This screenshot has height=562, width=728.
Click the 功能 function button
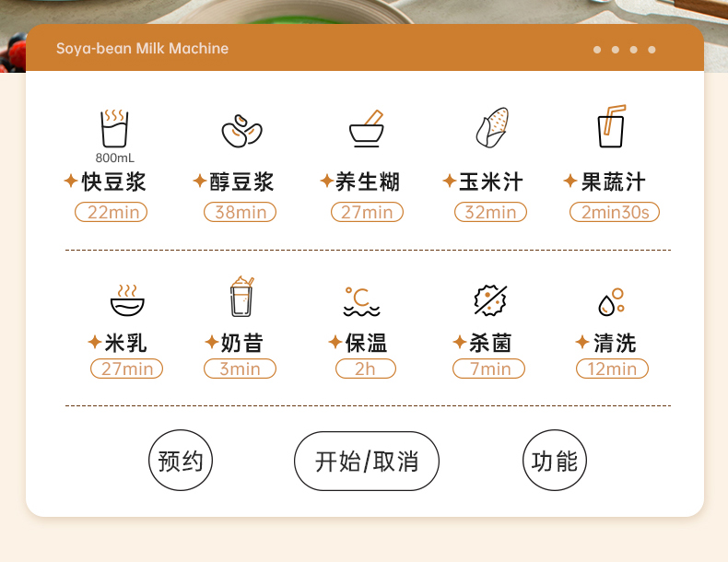(x=555, y=461)
